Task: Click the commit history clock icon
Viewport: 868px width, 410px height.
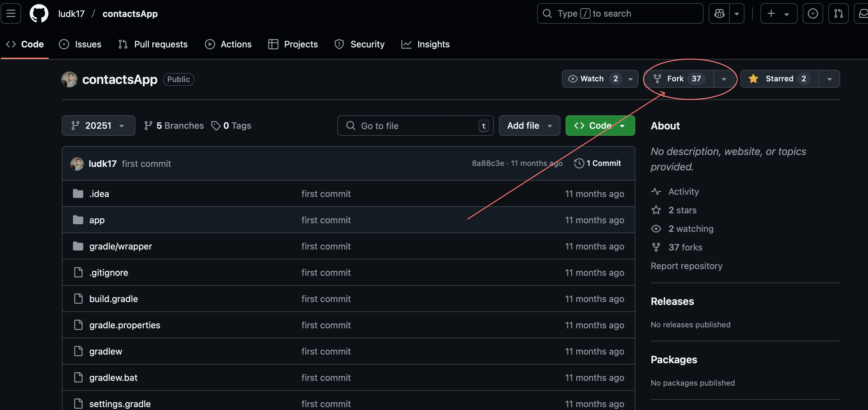Action: click(x=579, y=163)
